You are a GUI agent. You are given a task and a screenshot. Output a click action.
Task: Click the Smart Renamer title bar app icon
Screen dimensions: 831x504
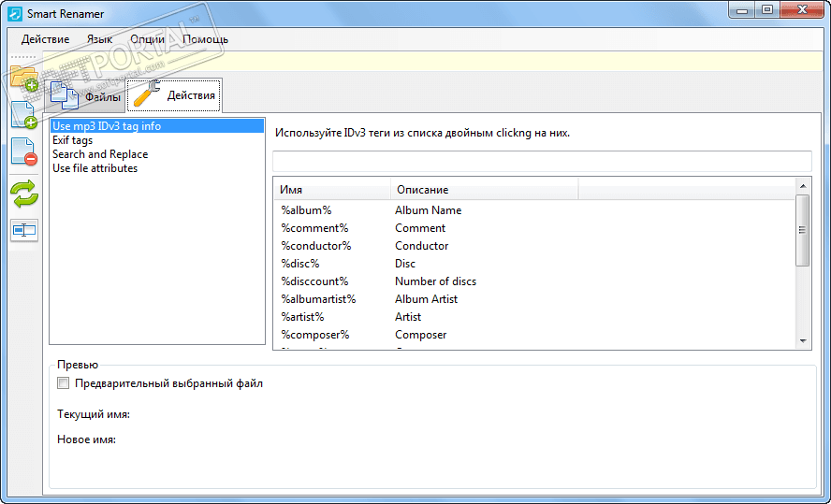click(x=16, y=13)
